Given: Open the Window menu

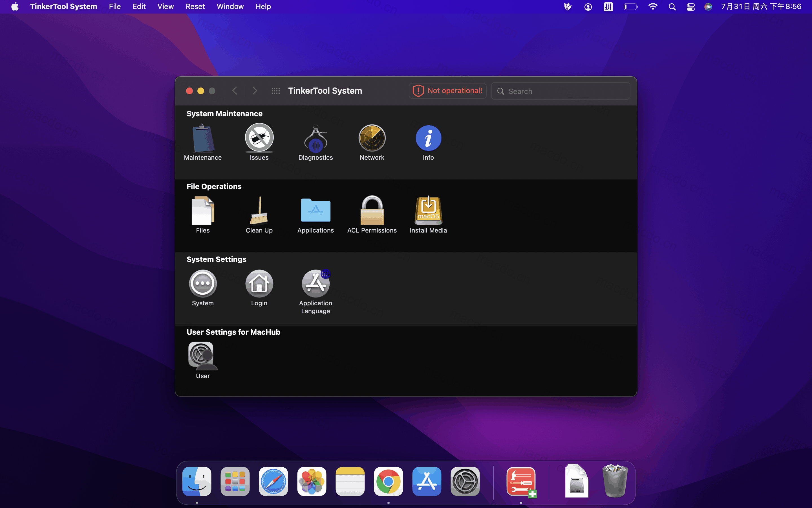Looking at the screenshot, I should 230,6.
